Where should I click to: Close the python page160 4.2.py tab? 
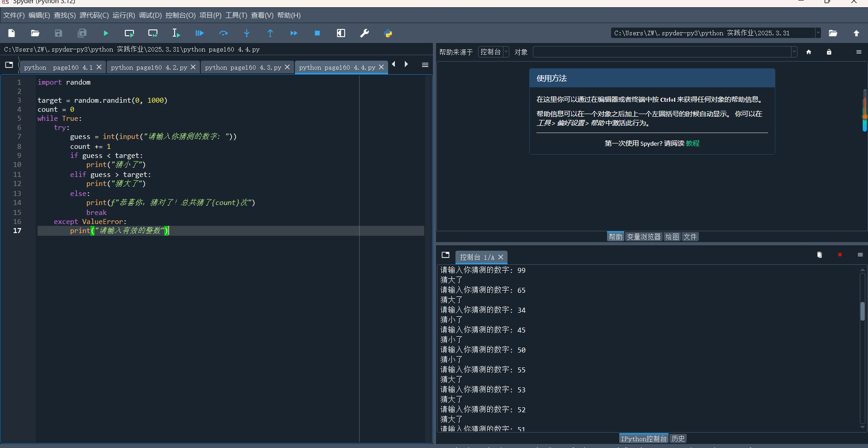point(193,67)
